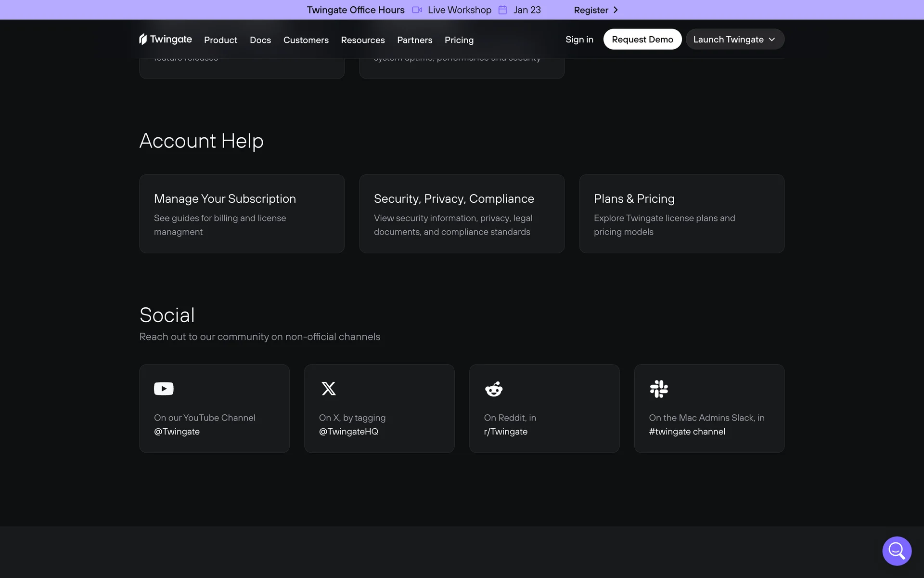The height and width of the screenshot is (578, 924).
Task: Click the YouTube play icon
Action: point(164,389)
